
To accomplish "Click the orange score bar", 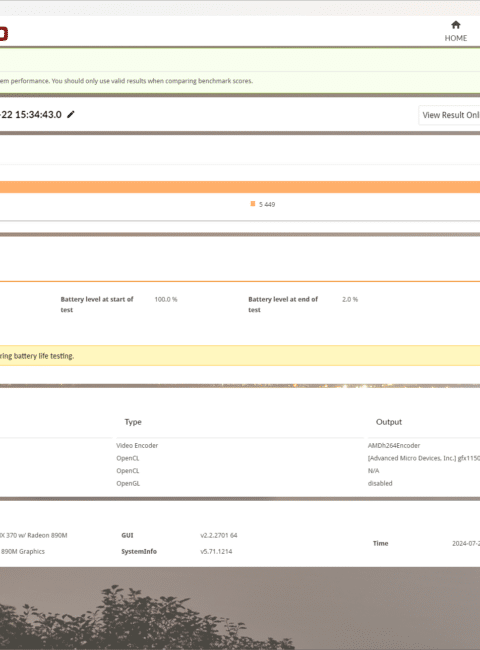I will click(240, 187).
